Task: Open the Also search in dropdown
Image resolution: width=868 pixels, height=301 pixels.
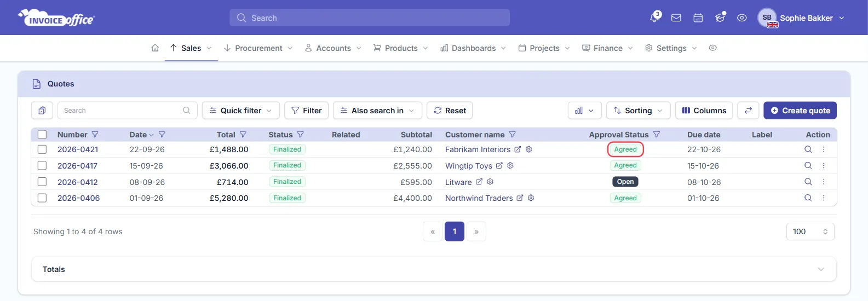Action: click(377, 111)
